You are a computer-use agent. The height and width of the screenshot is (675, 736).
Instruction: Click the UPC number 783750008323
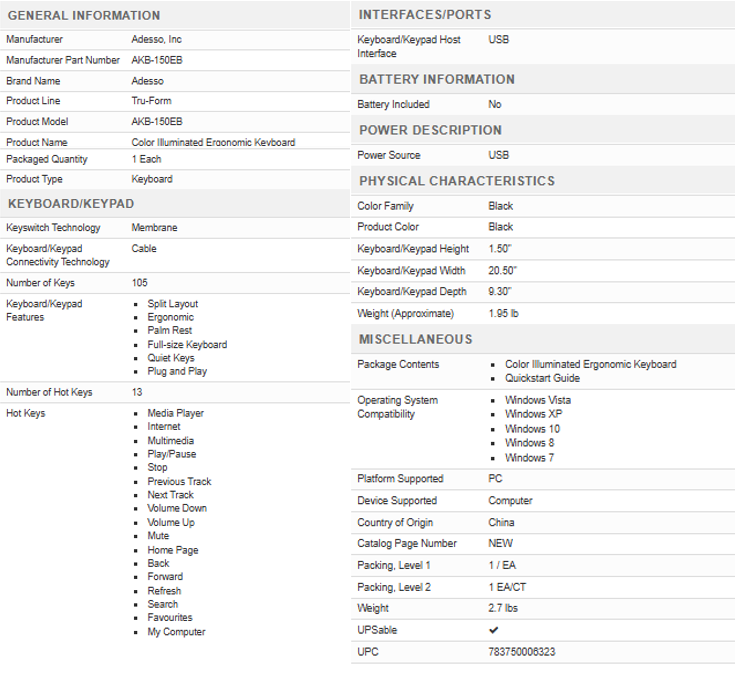click(521, 652)
